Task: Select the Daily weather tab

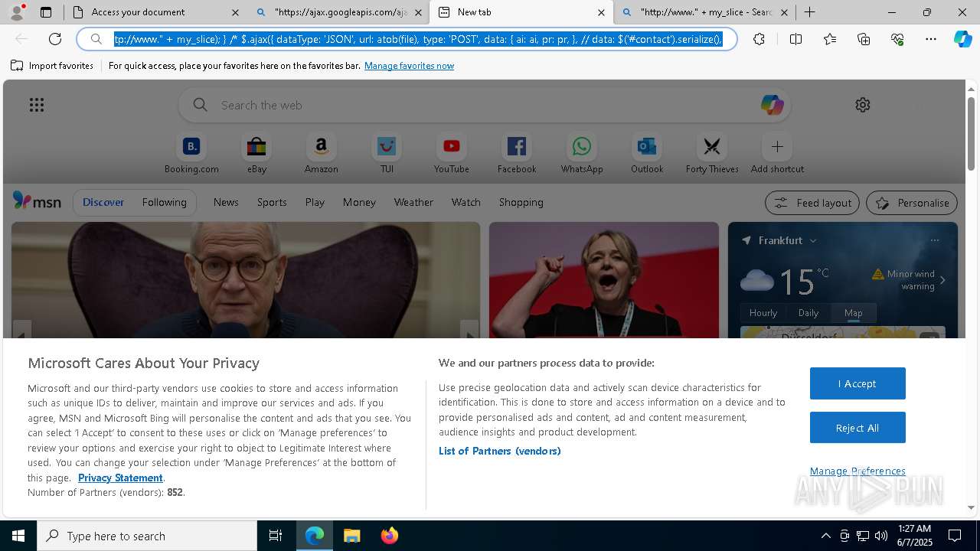Action: click(808, 312)
